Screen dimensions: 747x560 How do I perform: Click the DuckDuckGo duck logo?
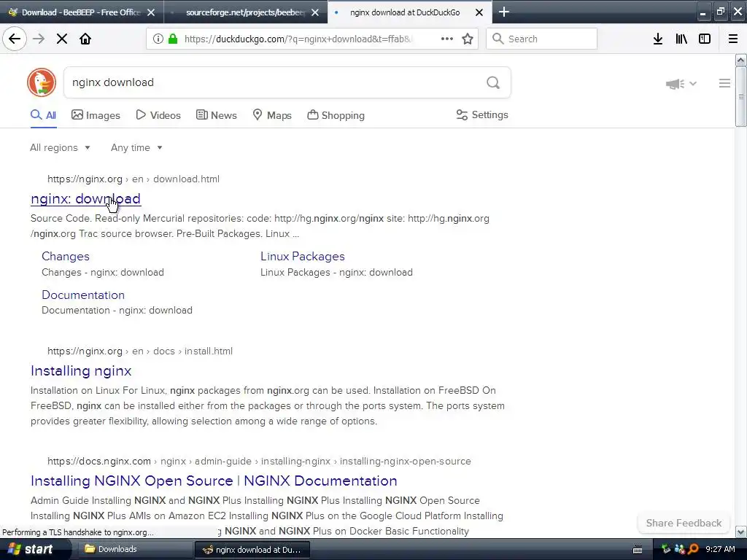(42, 82)
